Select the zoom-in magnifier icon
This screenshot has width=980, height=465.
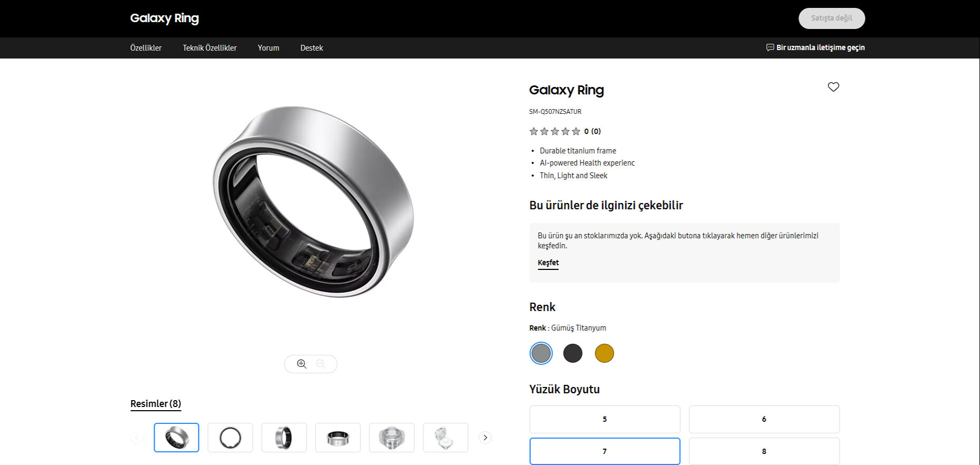coord(301,364)
